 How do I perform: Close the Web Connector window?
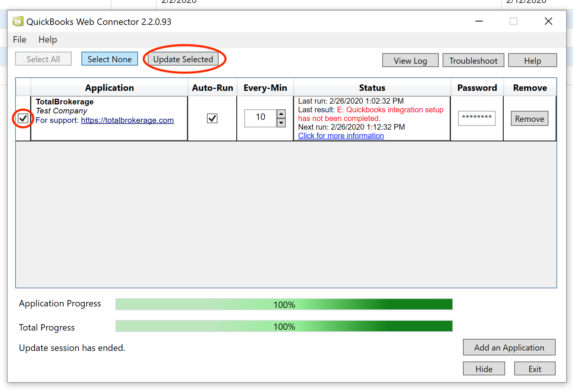[x=548, y=21]
